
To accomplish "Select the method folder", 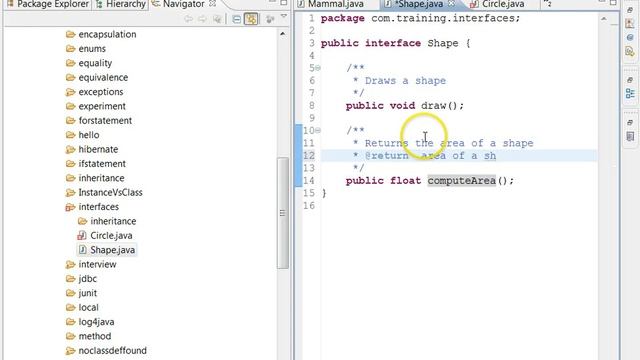I will point(95,336).
